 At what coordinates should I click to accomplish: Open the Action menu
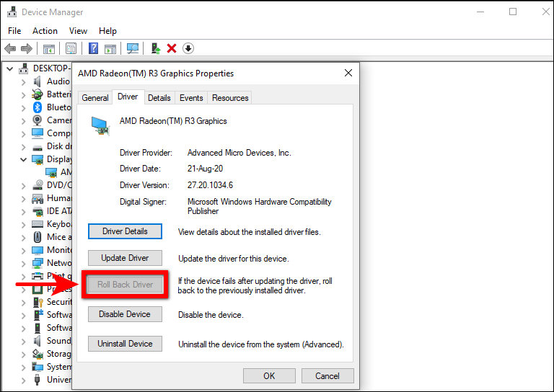click(45, 31)
